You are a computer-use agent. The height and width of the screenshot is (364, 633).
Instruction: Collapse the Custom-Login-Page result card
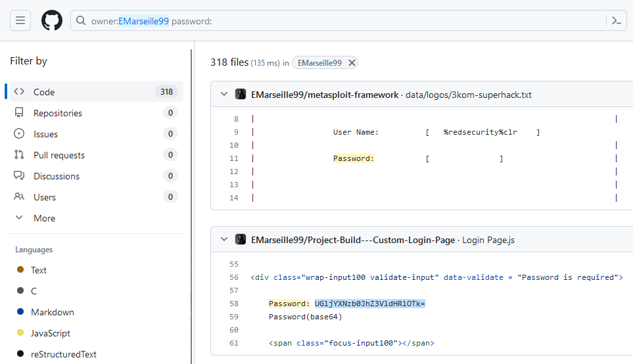[x=224, y=239]
